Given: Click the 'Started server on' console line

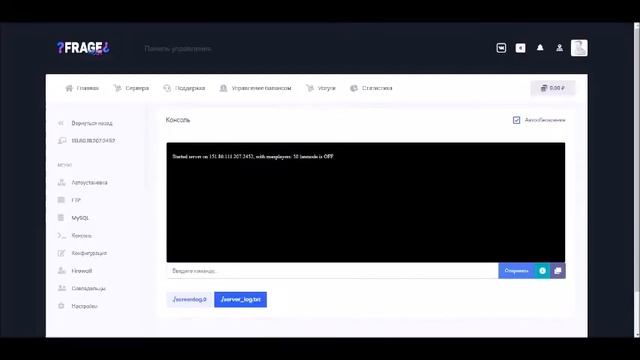Looking at the screenshot, I should click(253, 156).
